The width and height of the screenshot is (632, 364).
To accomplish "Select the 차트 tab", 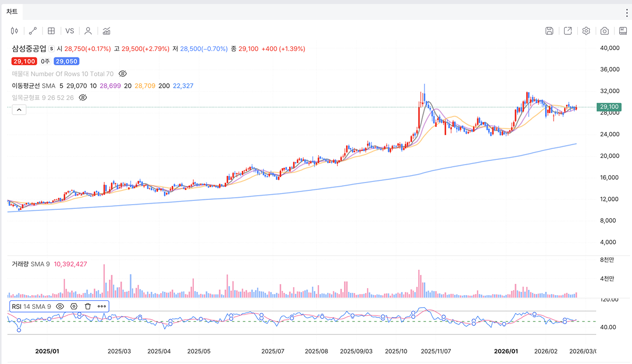I will click(12, 12).
